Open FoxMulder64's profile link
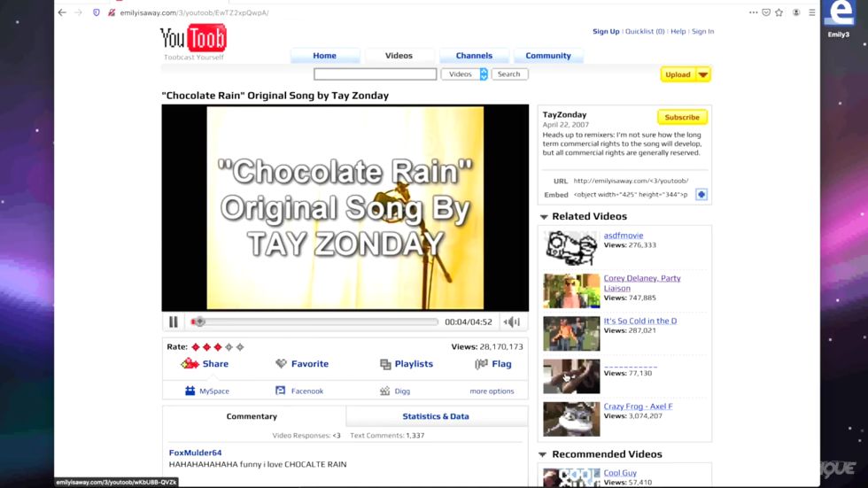868x488 pixels. [195, 453]
